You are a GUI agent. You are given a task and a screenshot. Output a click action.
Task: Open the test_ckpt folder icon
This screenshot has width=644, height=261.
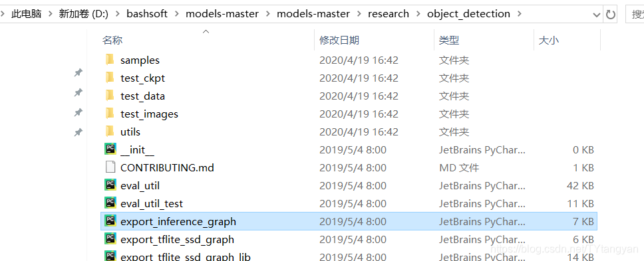click(110, 78)
